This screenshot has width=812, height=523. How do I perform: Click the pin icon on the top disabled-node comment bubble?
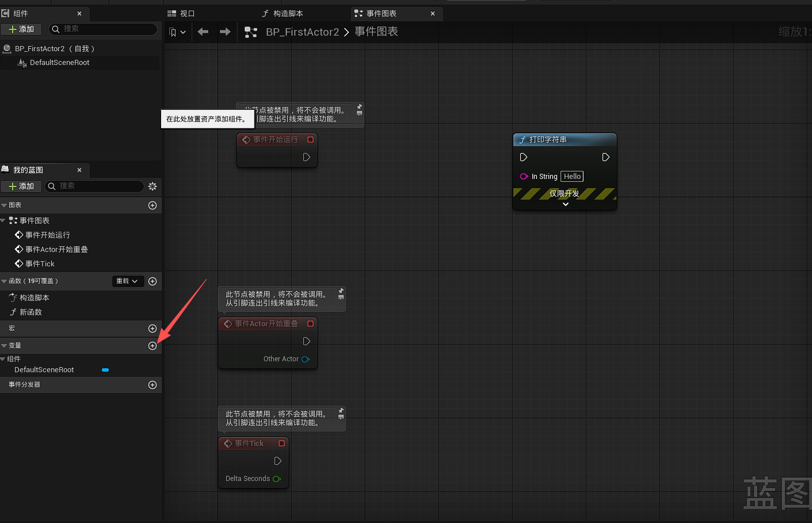click(360, 107)
